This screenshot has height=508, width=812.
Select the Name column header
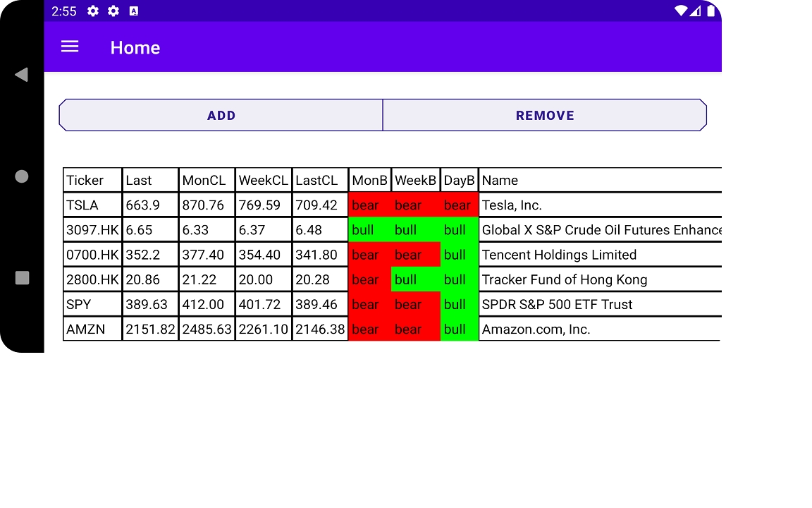601,181
